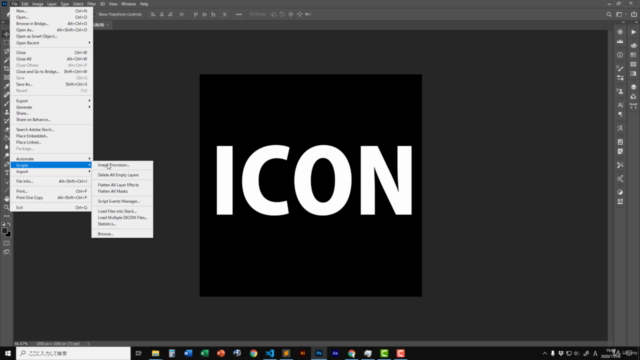The width and height of the screenshot is (640, 360).
Task: Open Excel from taskbar
Action: (x=204, y=353)
